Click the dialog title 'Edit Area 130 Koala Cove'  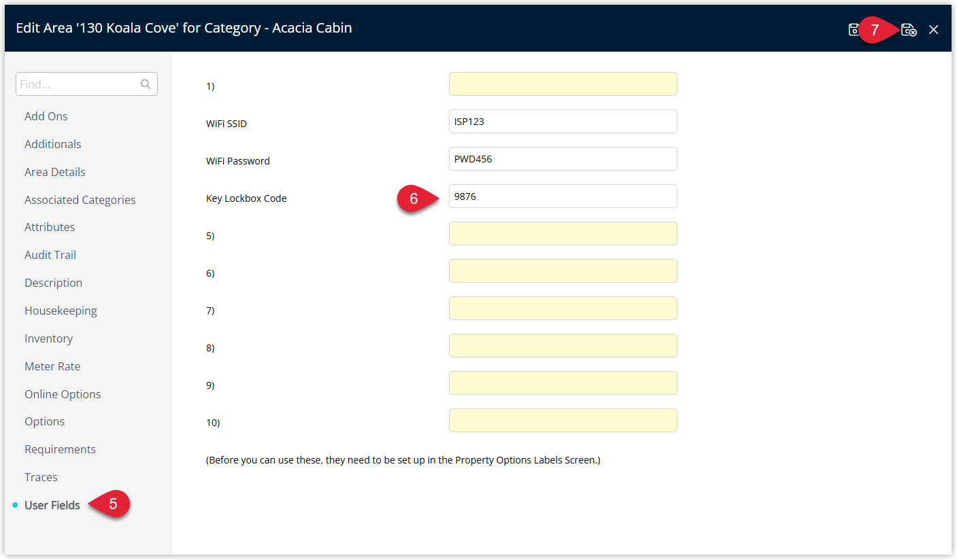coord(184,28)
